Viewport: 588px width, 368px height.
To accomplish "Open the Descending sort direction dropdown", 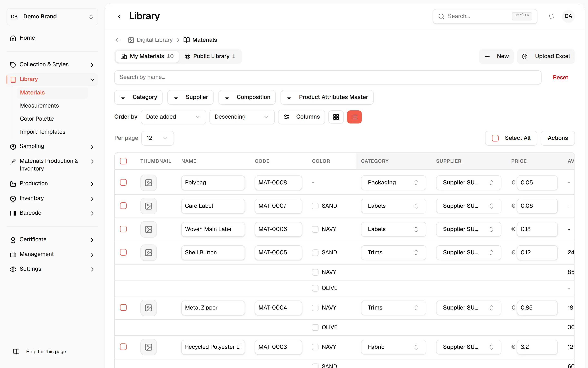I will pyautogui.click(x=242, y=117).
